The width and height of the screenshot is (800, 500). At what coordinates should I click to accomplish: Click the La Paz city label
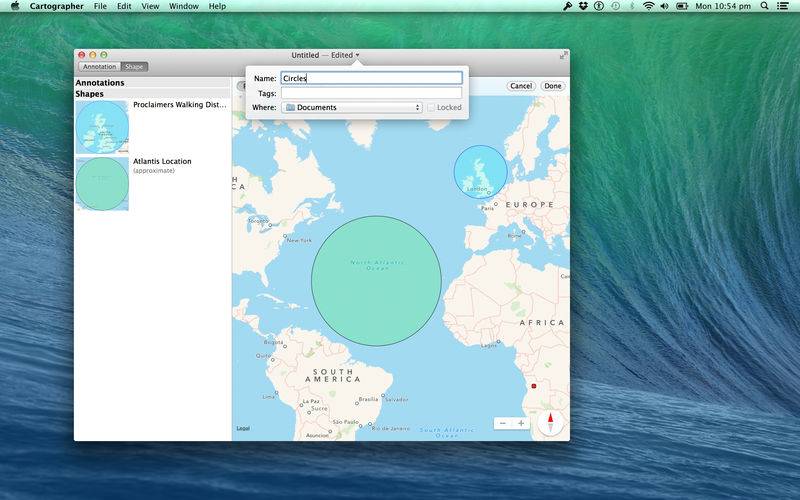point(311,402)
